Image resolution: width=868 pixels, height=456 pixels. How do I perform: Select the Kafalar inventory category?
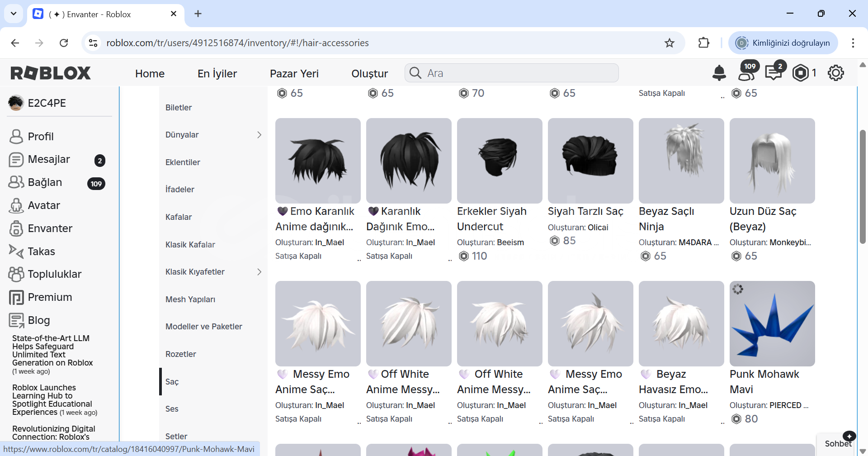pyautogui.click(x=213, y=217)
